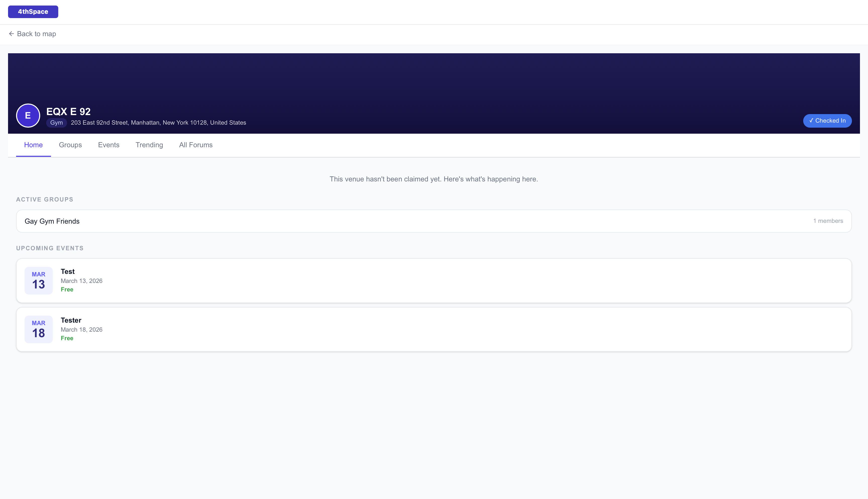Click the 4thSpace logo button
Screen dimensions: 868x499
33,12
